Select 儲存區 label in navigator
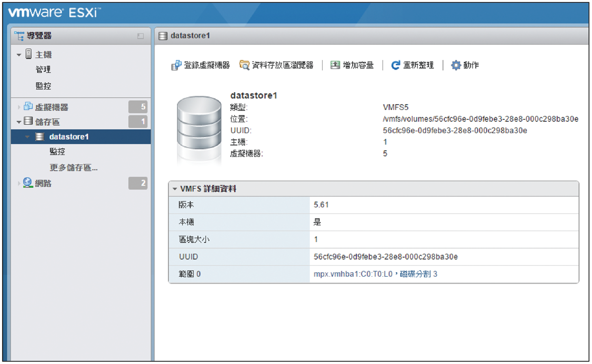The width and height of the screenshot is (592, 364). [x=47, y=122]
